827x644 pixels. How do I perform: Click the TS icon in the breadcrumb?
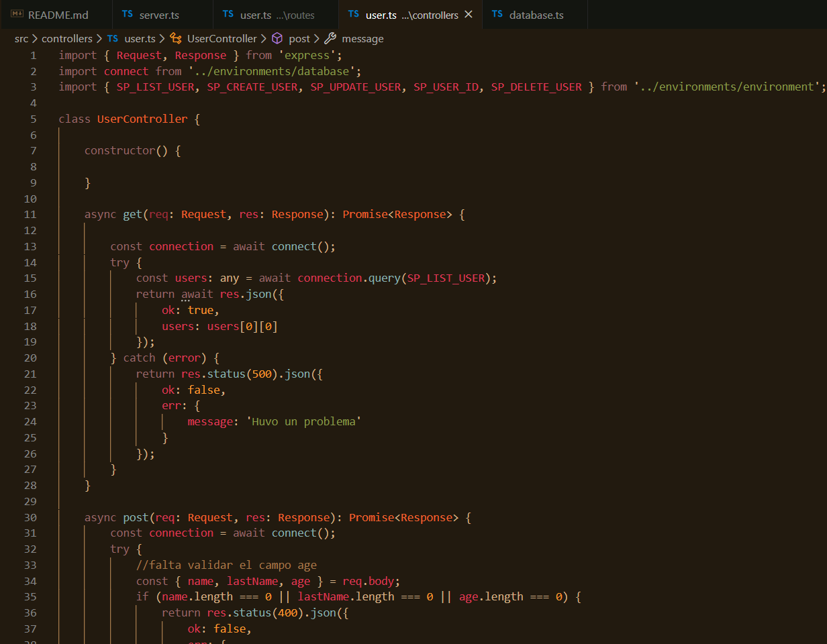point(113,39)
